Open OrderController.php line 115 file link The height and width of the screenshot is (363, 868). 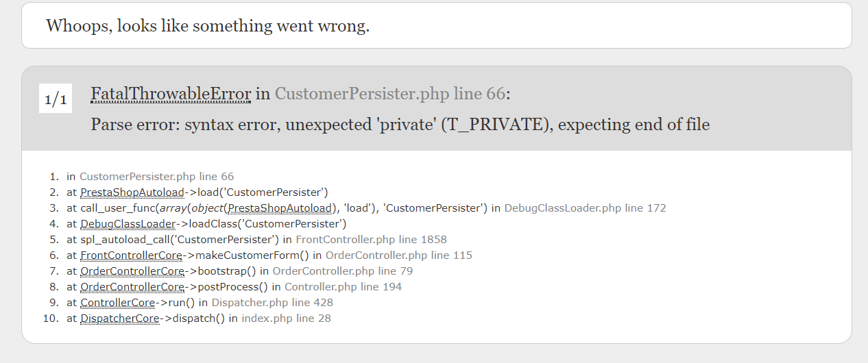coord(398,255)
